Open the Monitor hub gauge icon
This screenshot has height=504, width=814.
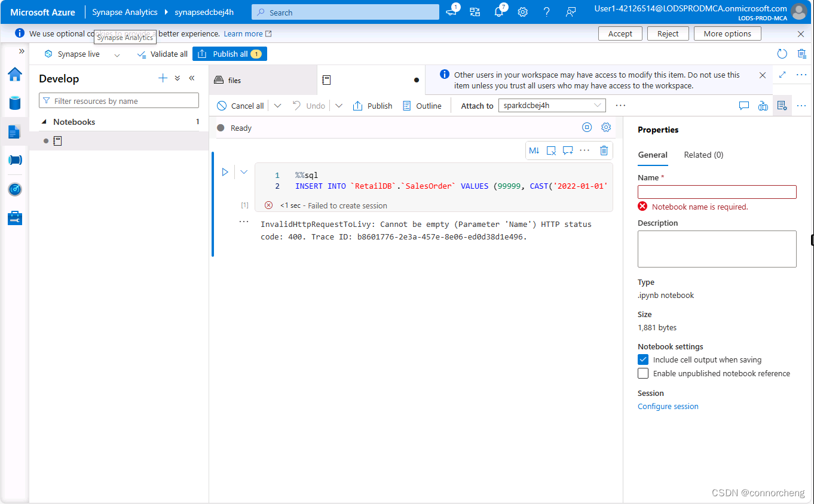pyautogui.click(x=14, y=189)
